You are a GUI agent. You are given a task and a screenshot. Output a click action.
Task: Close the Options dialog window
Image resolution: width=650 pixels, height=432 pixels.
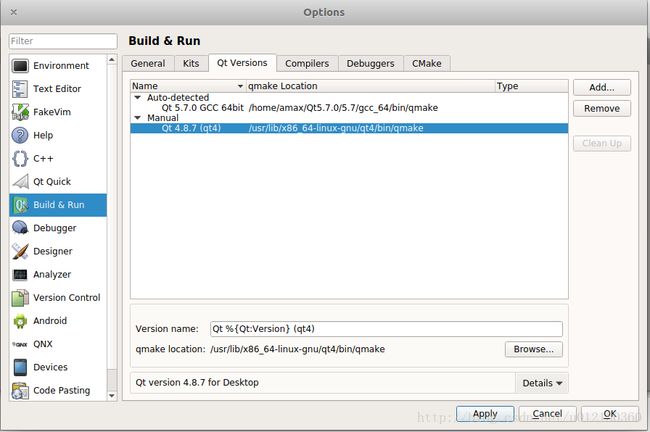coord(13,12)
